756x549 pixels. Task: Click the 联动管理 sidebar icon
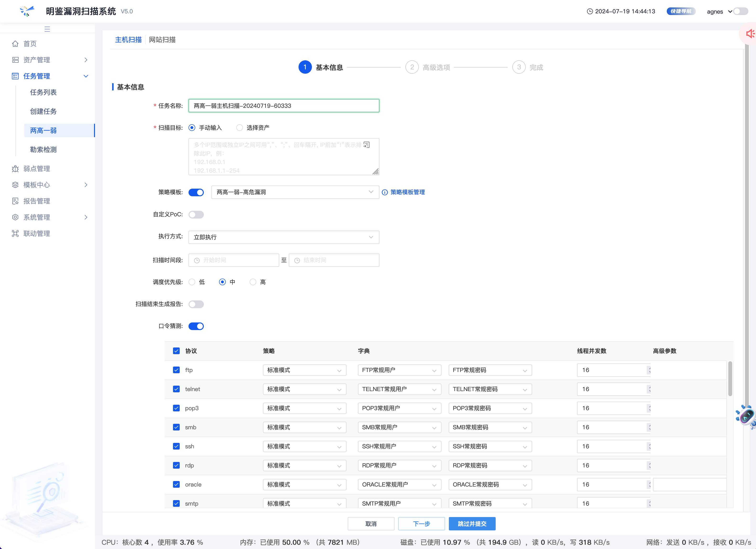[15, 233]
